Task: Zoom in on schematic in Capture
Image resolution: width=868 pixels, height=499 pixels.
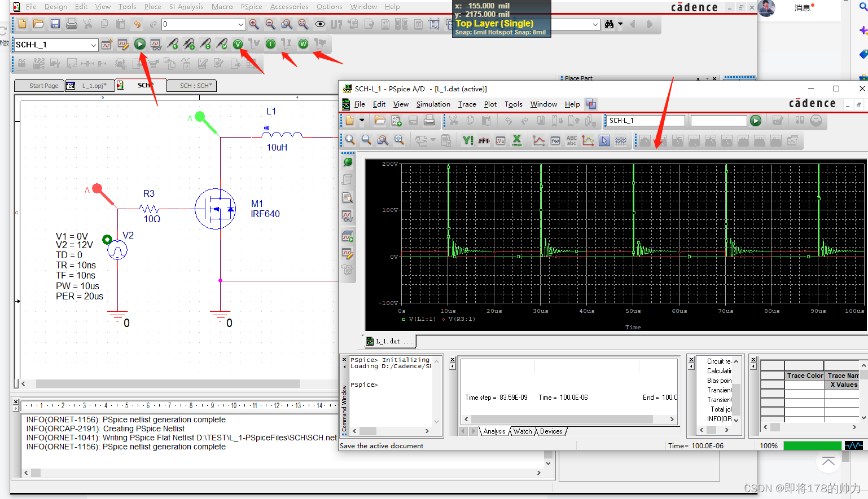Action: click(x=254, y=24)
